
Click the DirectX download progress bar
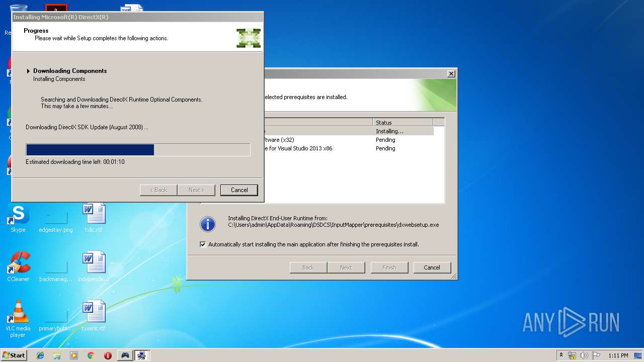coord(138,150)
